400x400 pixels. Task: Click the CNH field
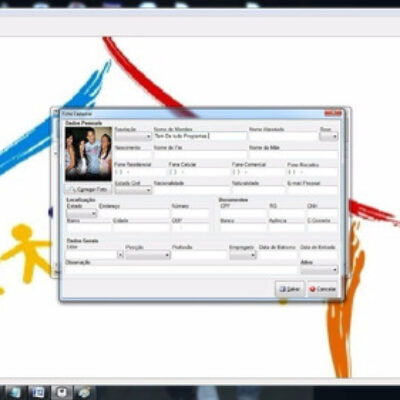tap(322, 213)
